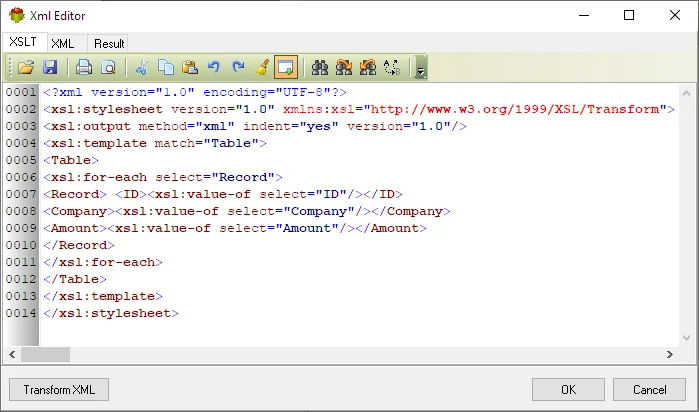Clear the editor with the broom icon
Screen dimensions: 699x412
(262, 67)
